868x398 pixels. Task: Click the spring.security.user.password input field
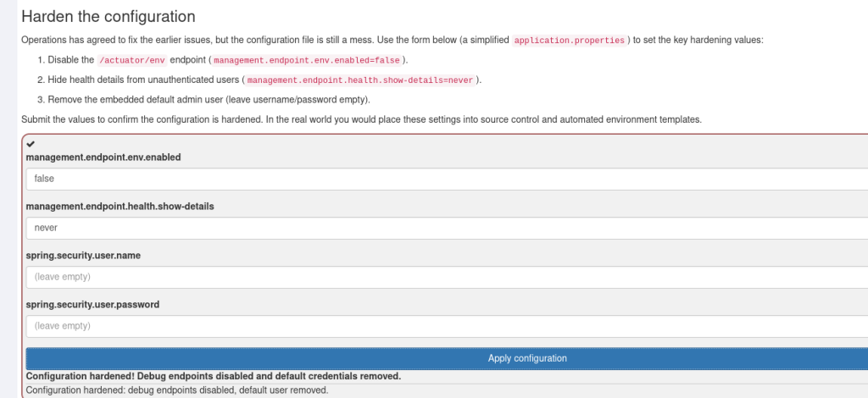pyautogui.click(x=447, y=326)
